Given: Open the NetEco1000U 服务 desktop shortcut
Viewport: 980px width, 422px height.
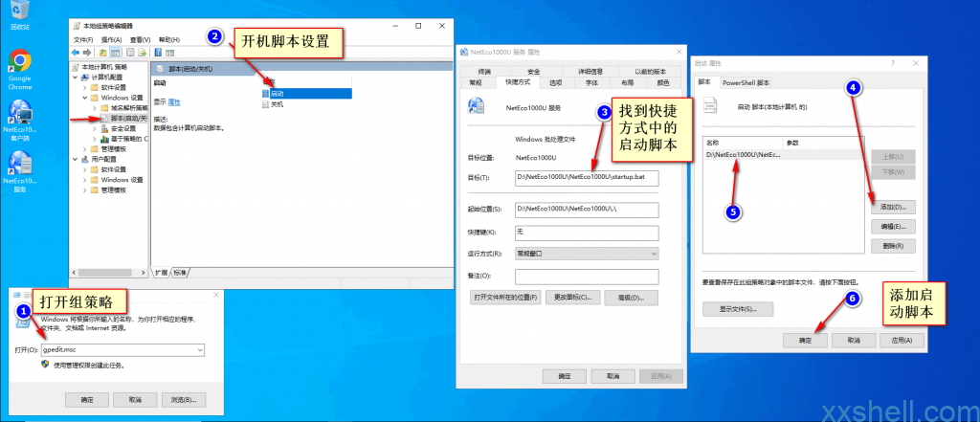Looking at the screenshot, I should [x=19, y=167].
